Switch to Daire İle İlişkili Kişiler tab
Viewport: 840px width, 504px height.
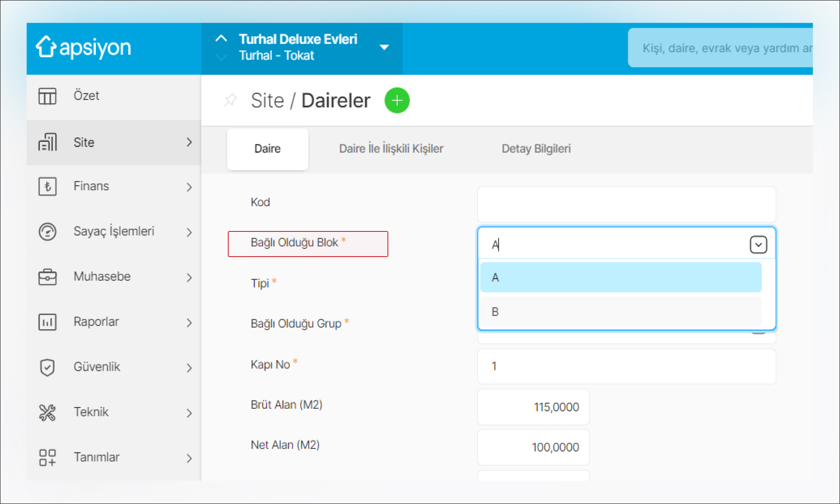(x=391, y=149)
